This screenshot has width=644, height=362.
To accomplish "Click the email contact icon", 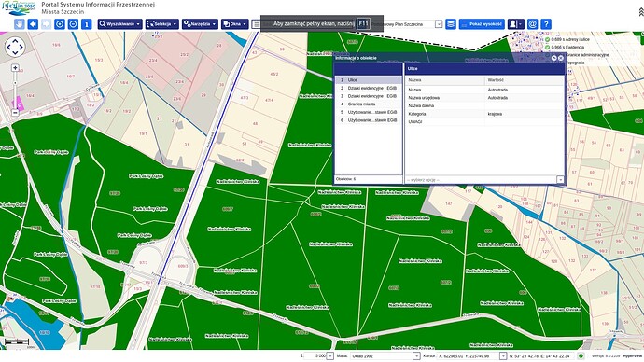I will pyautogui.click(x=532, y=24).
